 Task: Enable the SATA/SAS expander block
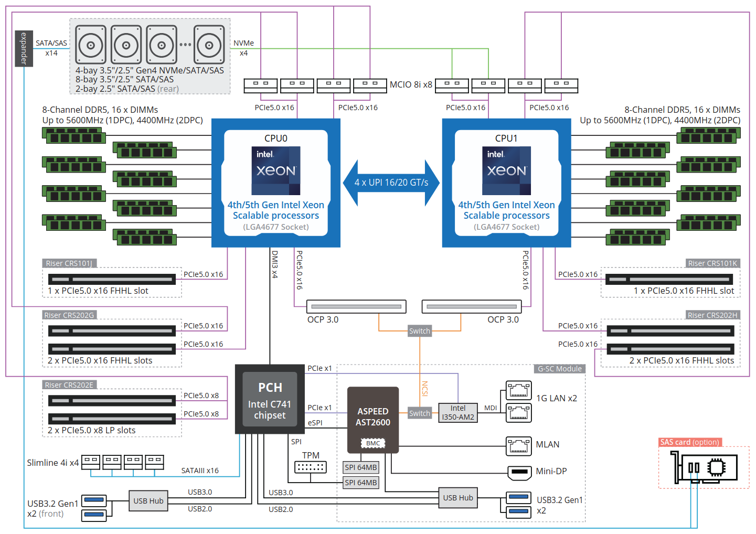coord(24,48)
